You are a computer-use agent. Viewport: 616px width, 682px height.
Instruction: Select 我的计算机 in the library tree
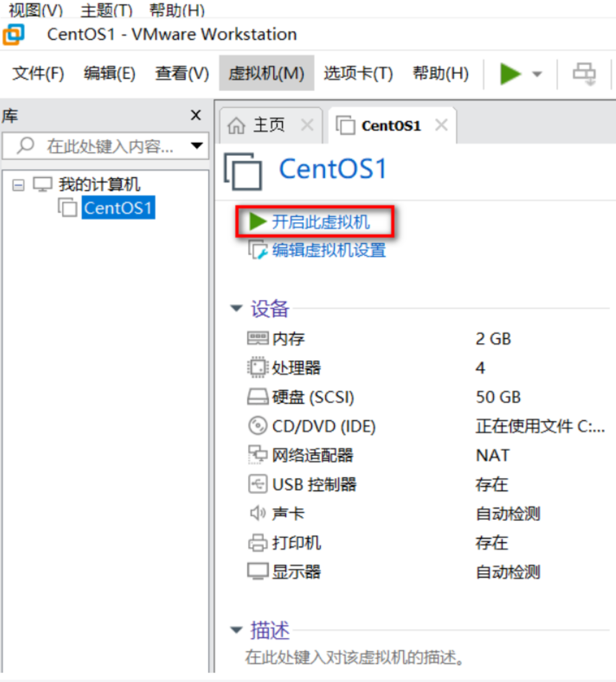[100, 184]
